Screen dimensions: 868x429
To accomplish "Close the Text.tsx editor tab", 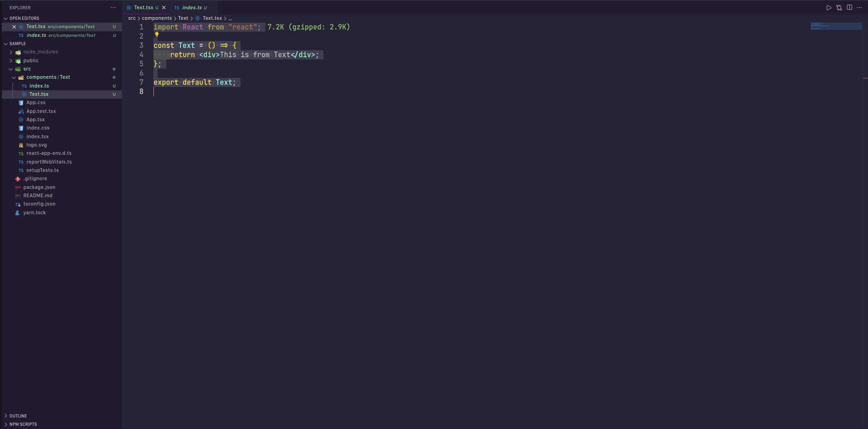I will pyautogui.click(x=164, y=8).
